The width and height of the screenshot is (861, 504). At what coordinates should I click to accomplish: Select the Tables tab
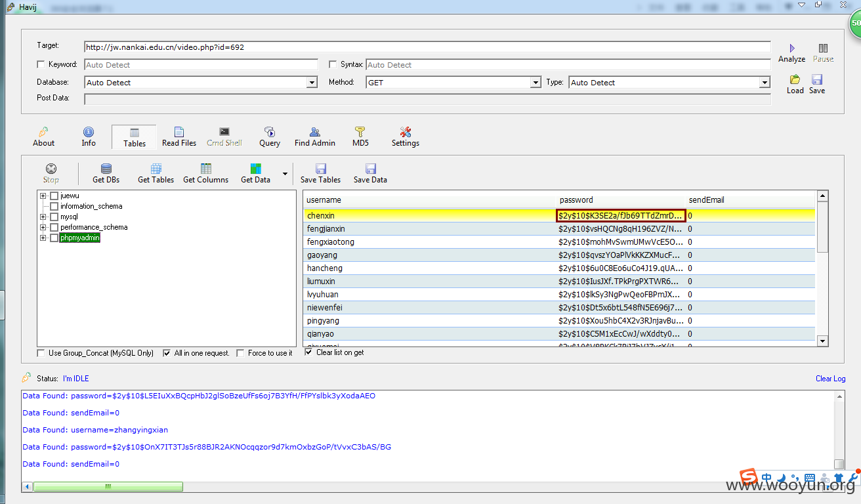point(134,136)
